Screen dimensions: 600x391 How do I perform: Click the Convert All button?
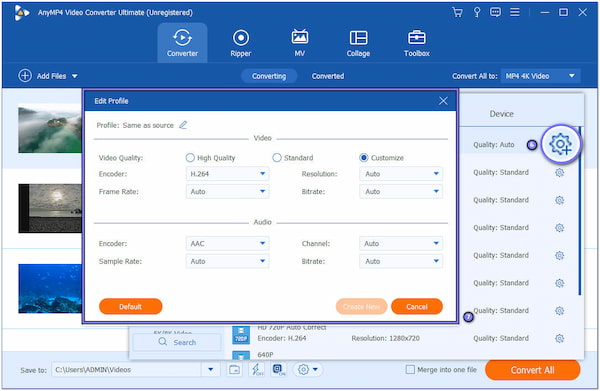point(532,370)
